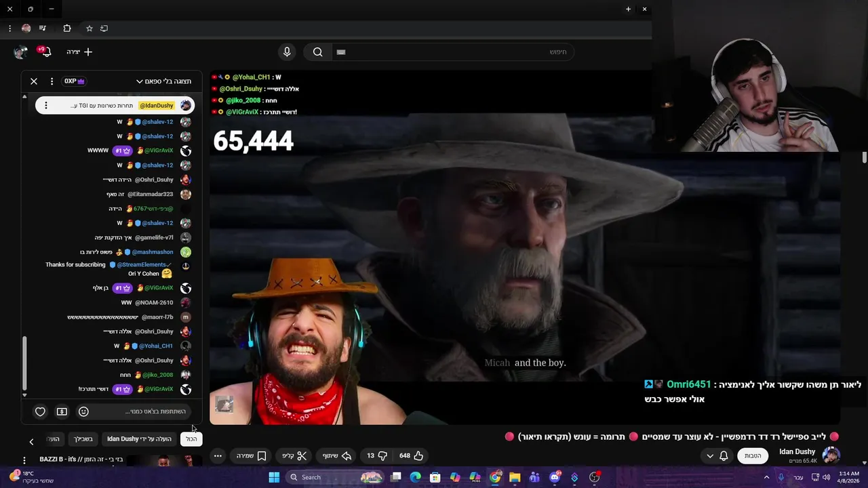
Task: Select the 'הכול' filter chip
Action: pyautogui.click(x=191, y=439)
